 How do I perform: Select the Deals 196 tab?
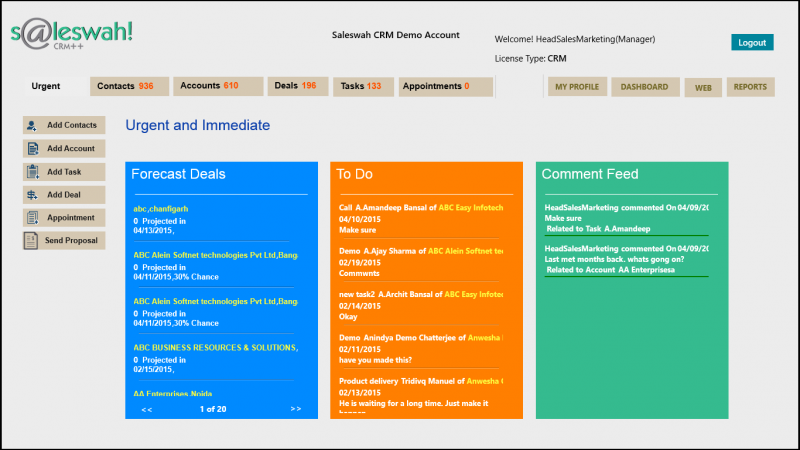pos(297,86)
